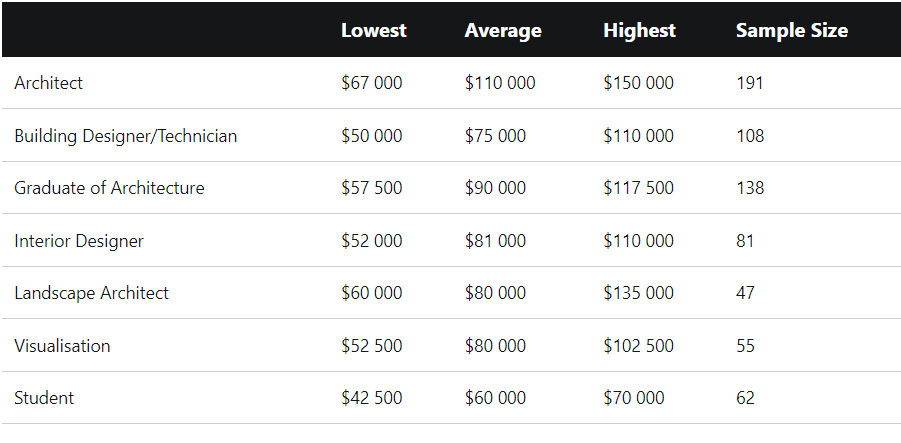Select the Visualisation row label
The image size is (901, 443).
62,346
